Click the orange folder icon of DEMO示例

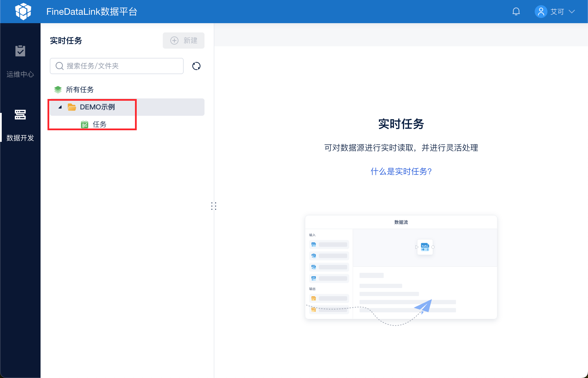point(72,107)
